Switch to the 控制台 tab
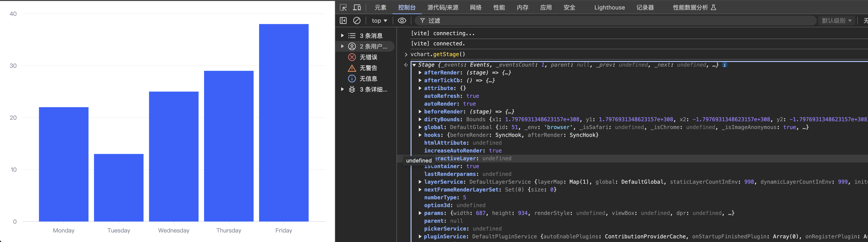Viewport: 868px width, 242px height. tap(407, 7)
